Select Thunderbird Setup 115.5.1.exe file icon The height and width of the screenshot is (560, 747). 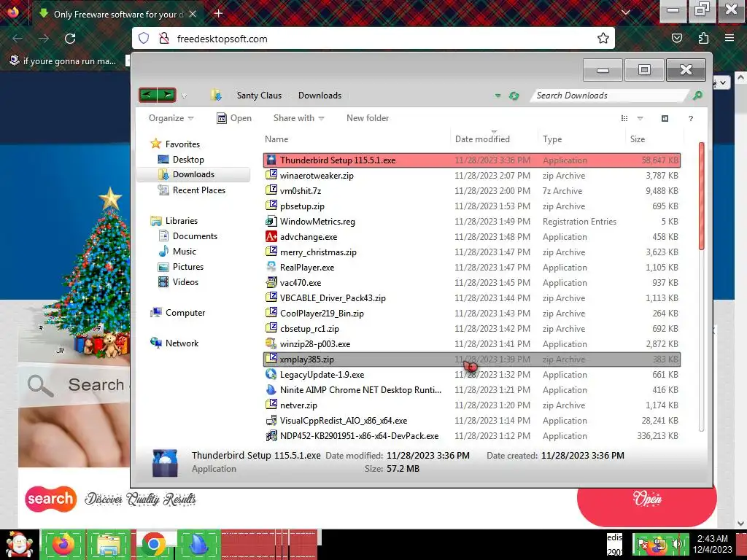click(271, 160)
